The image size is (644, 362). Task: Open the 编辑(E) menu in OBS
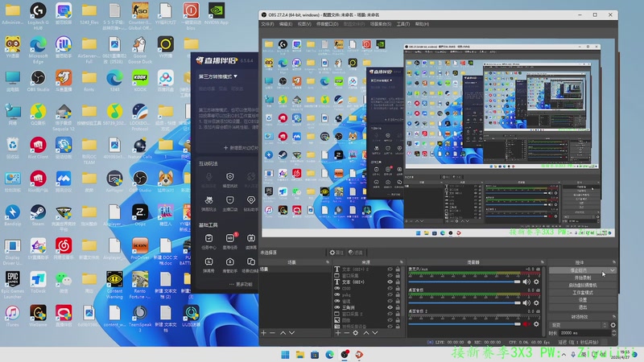tap(286, 24)
